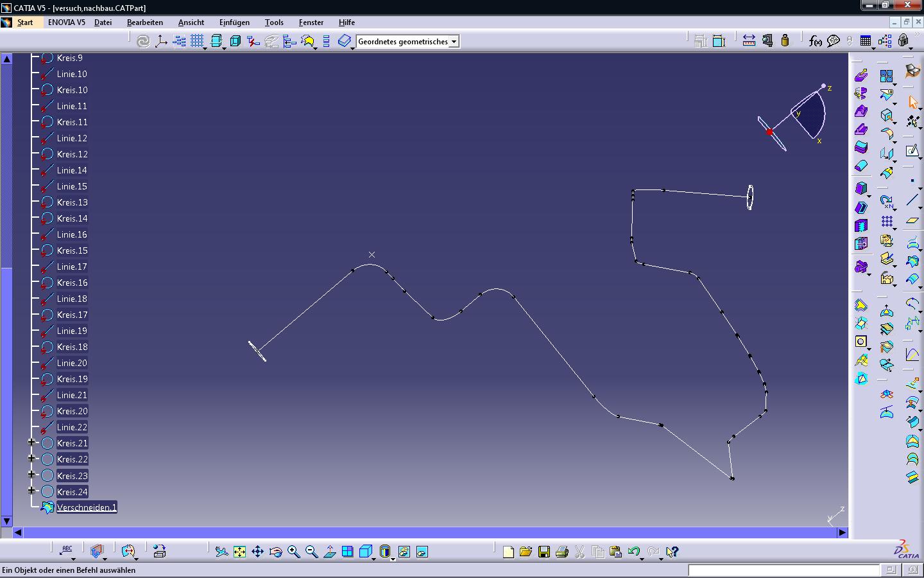Viewport: 924px width, 578px height.
Task: Click the command input field in status bar
Action: [783, 570]
